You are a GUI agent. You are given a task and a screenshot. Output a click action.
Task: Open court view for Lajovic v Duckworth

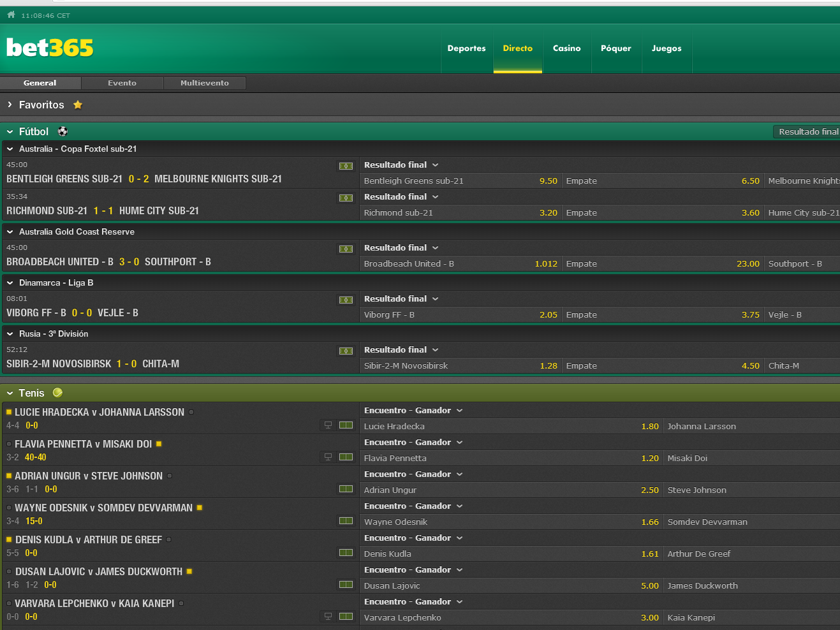(x=346, y=584)
